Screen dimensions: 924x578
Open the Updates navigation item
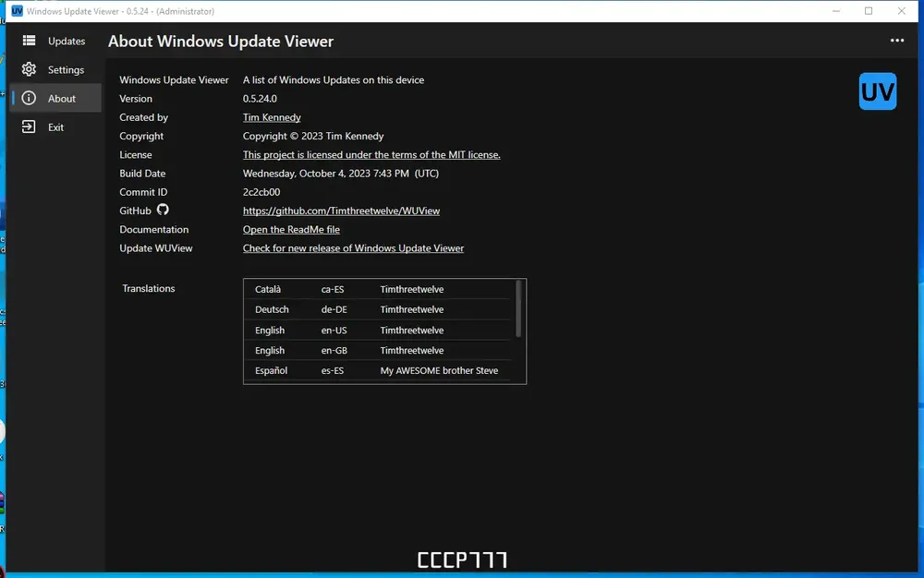pyautogui.click(x=56, y=41)
